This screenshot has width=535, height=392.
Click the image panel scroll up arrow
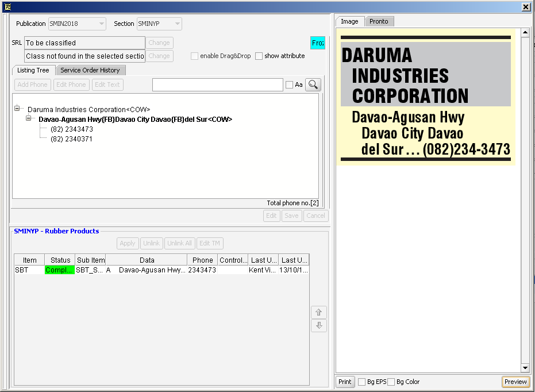pos(525,33)
